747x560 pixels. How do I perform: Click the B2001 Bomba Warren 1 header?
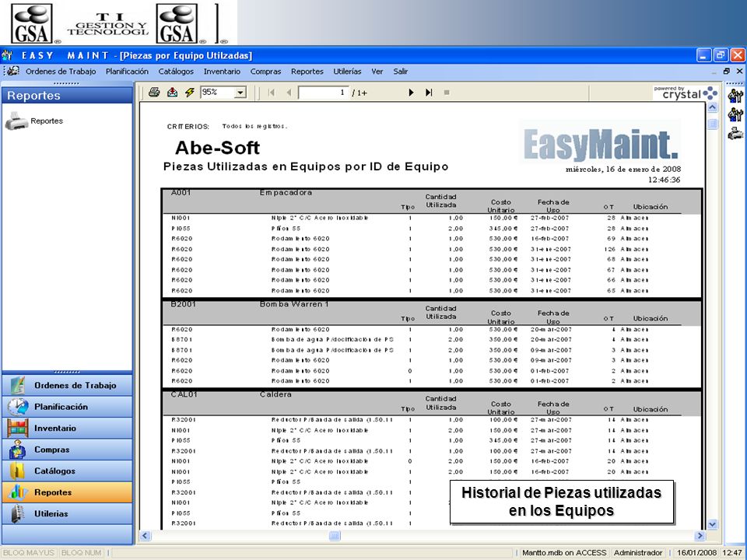coord(432,313)
